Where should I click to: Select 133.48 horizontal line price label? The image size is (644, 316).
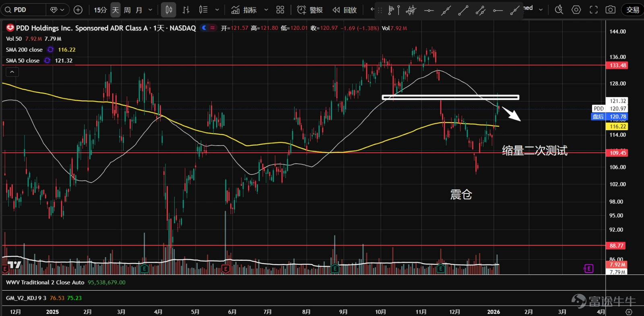pyautogui.click(x=617, y=65)
